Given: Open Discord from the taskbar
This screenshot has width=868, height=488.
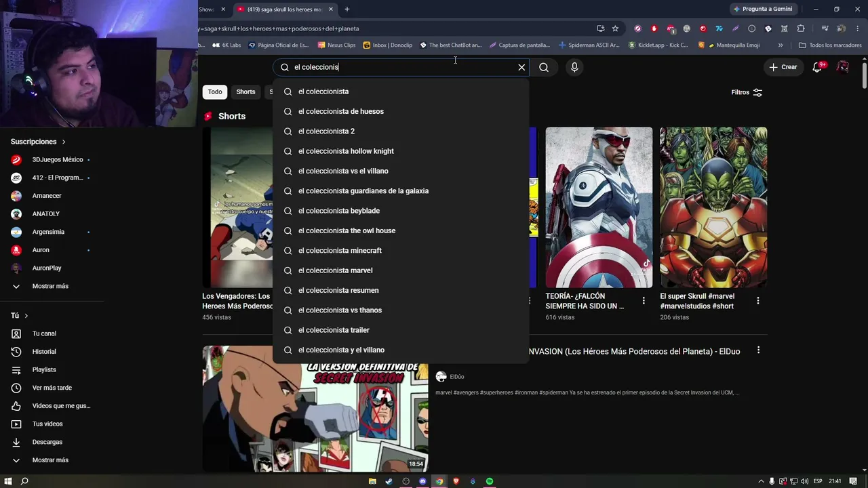Looking at the screenshot, I should point(422,481).
